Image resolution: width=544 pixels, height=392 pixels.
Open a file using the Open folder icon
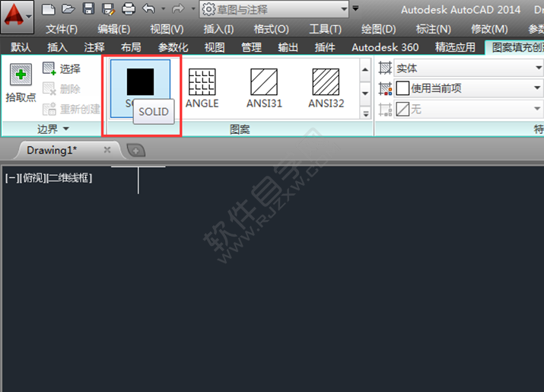coord(68,9)
